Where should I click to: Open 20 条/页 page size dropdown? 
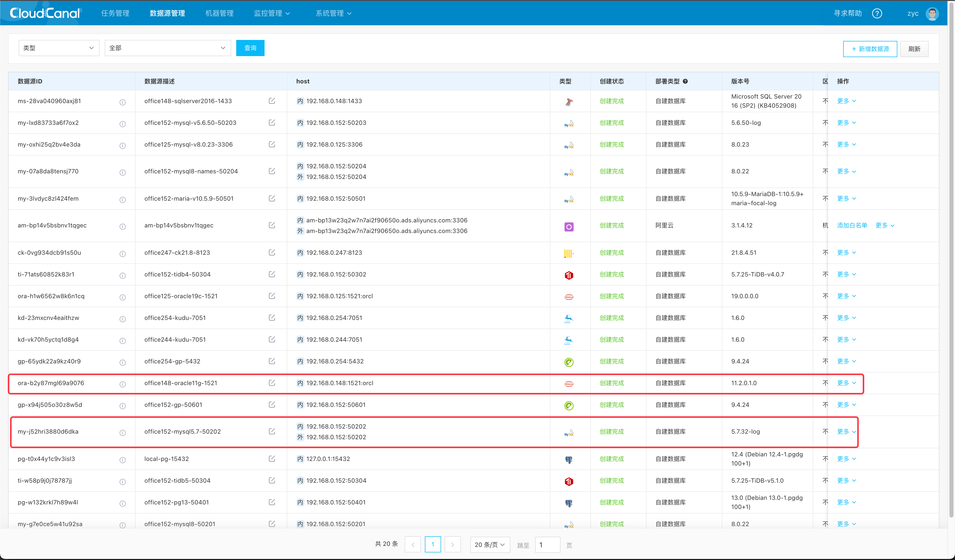(490, 545)
